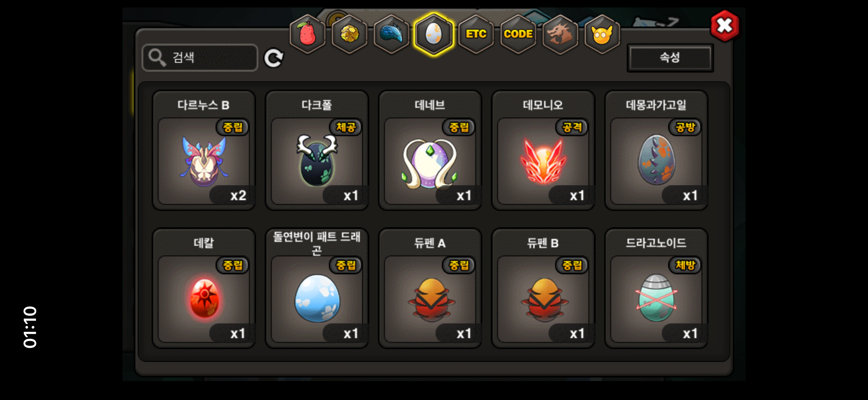868x400 pixels.
Task: Click the magnifying glass search icon
Action: (157, 57)
